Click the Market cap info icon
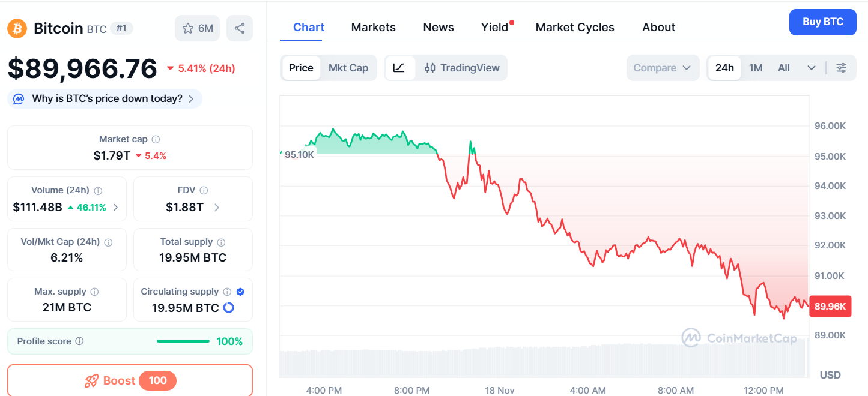 (156, 139)
